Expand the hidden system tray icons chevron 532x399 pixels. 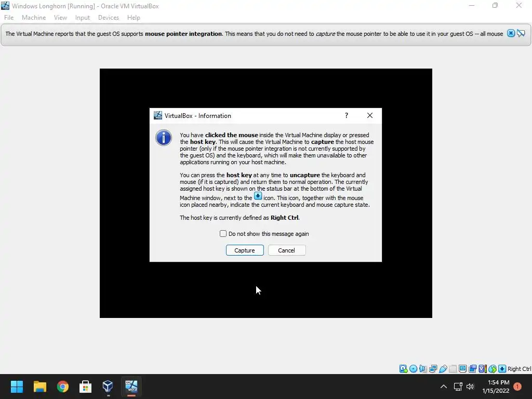[444, 387]
